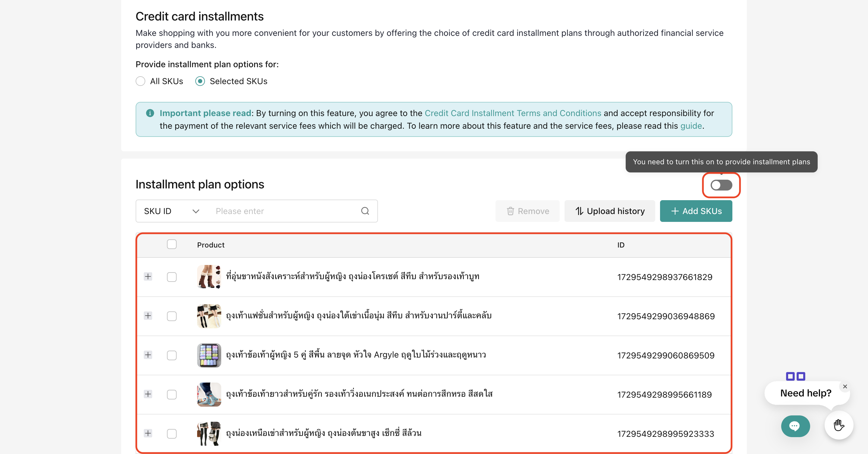The height and width of the screenshot is (454, 868).
Task: Click the Add SKUs button
Action: (x=696, y=211)
